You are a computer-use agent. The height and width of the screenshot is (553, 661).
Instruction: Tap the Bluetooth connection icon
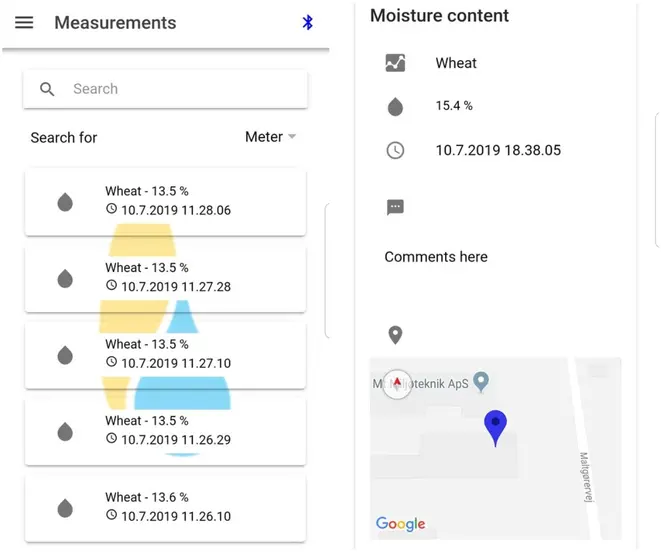coord(308,23)
